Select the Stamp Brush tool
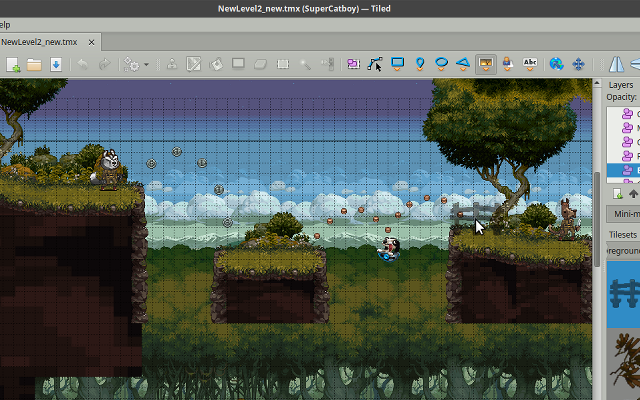 172,64
